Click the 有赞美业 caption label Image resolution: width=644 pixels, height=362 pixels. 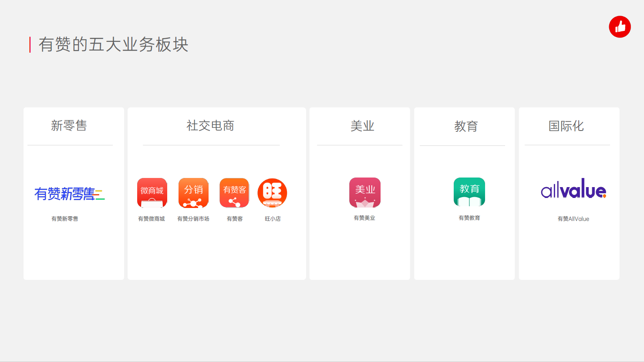tap(364, 218)
